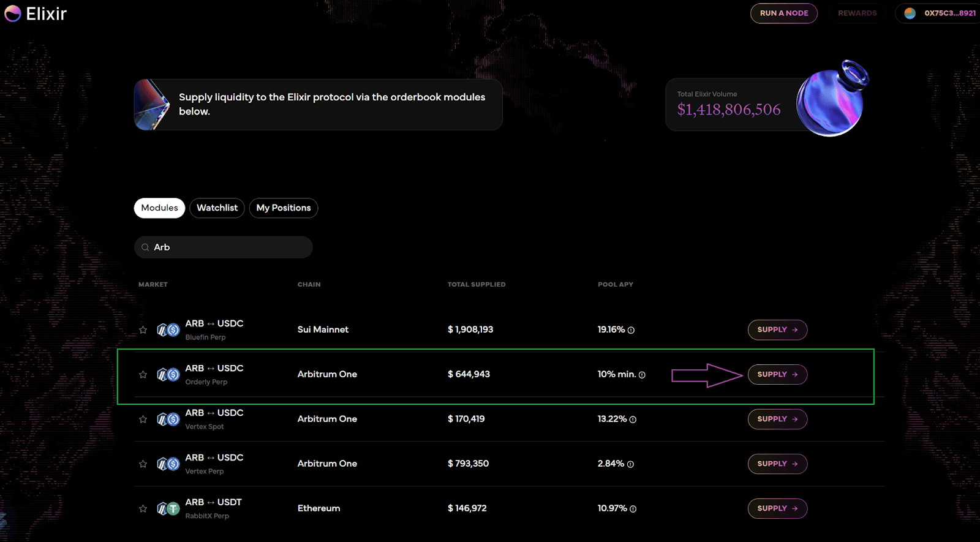980x542 pixels.
Task: Click the Orderly Perp token pair icon
Action: point(168,375)
